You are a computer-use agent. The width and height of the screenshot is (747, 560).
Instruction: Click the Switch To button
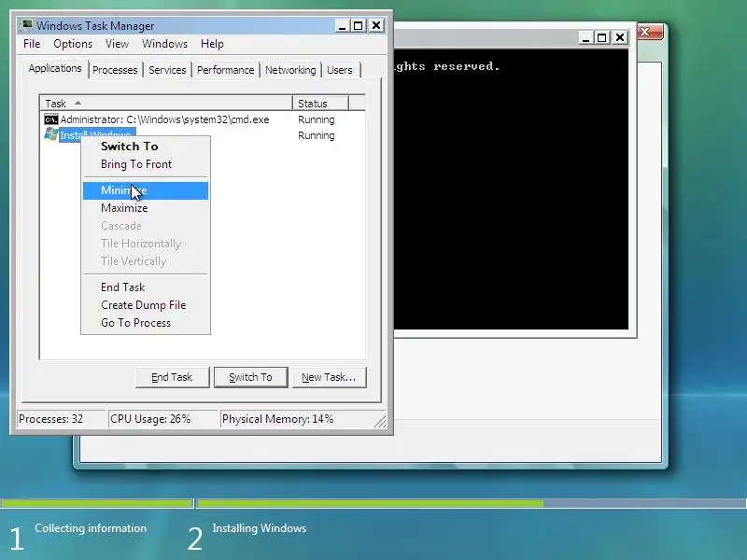pyautogui.click(x=250, y=377)
